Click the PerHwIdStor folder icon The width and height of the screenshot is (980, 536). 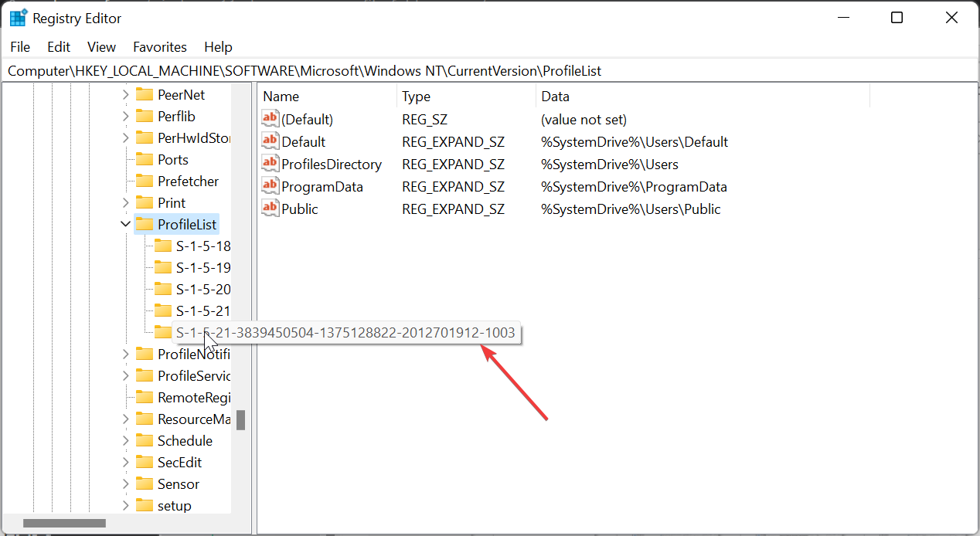pyautogui.click(x=144, y=137)
